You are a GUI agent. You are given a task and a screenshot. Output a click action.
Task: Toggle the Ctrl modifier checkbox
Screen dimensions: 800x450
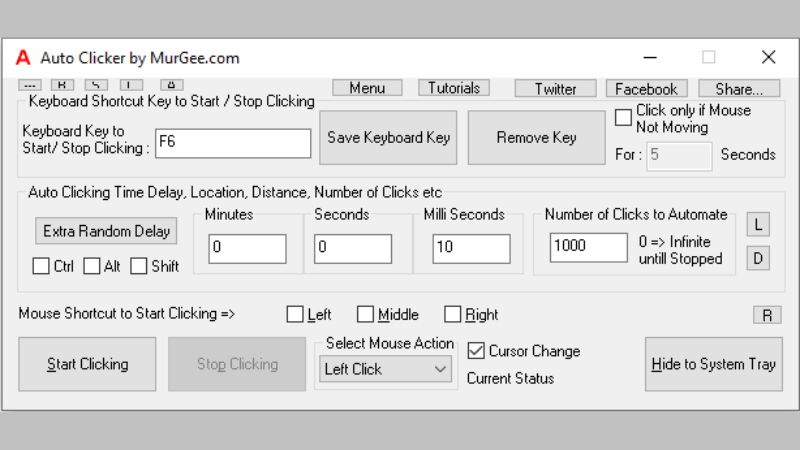pyautogui.click(x=41, y=266)
